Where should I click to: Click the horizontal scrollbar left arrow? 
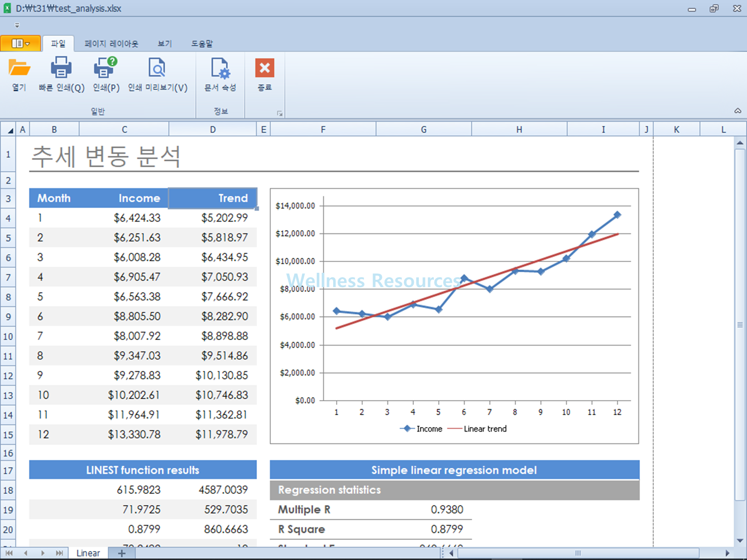tap(451, 553)
